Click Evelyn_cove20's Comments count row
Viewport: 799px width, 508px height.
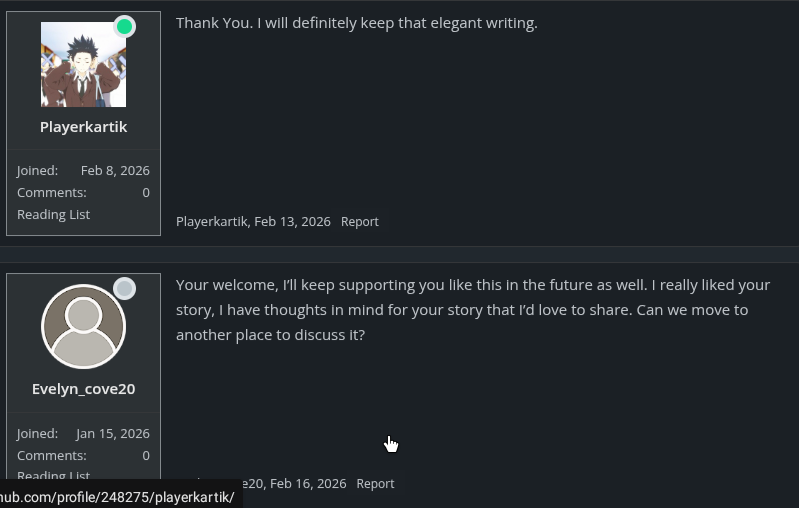(x=83, y=455)
